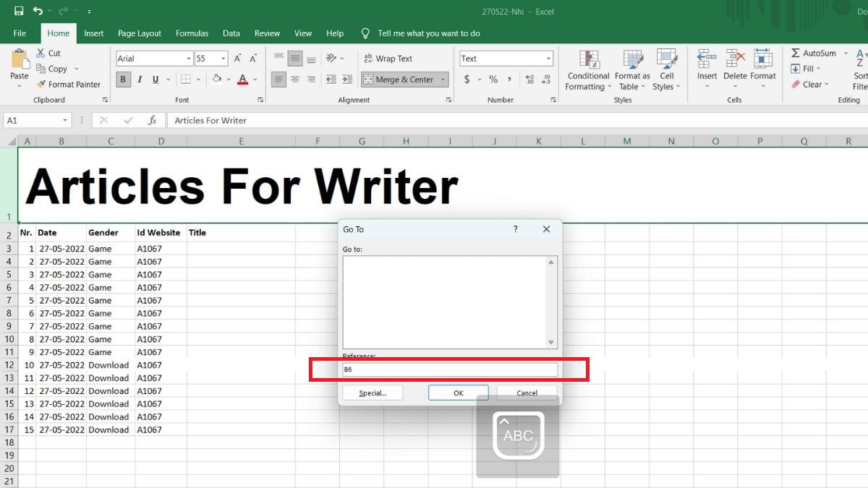Toggle italic formatting
This screenshot has height=488, width=868.
[138, 80]
